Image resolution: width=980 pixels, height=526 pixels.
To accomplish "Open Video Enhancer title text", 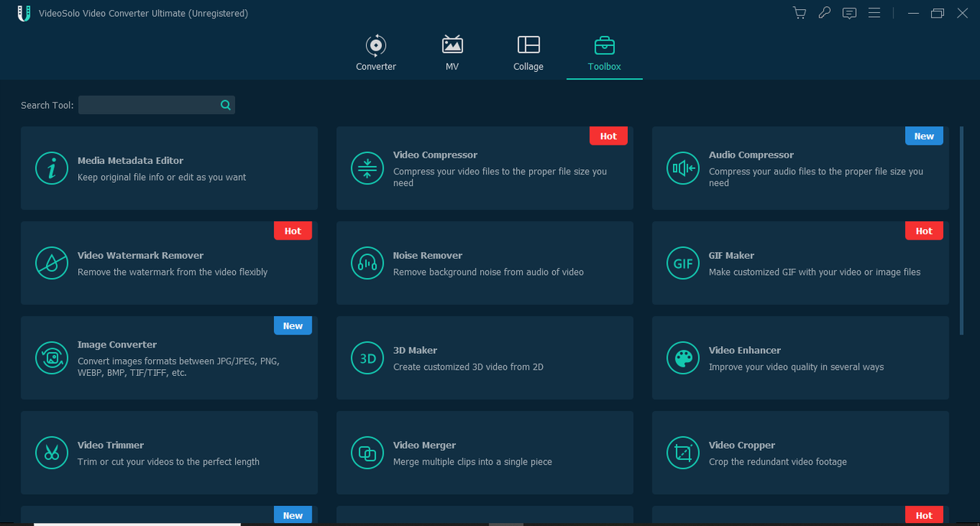I will [x=745, y=351].
